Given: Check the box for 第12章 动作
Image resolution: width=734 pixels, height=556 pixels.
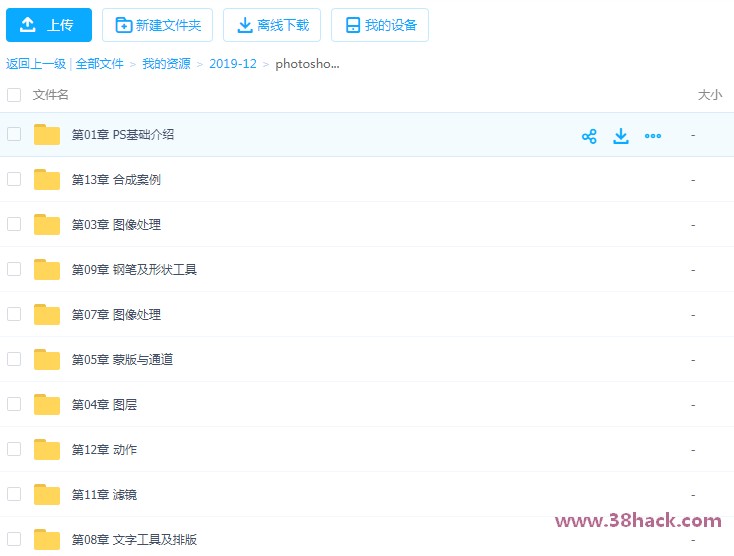Looking at the screenshot, I should tap(14, 449).
